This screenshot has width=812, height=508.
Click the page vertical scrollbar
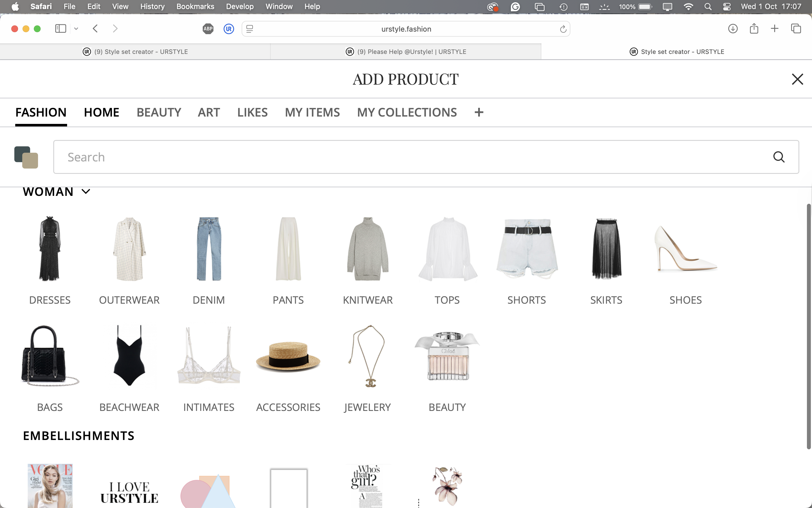[809, 326]
